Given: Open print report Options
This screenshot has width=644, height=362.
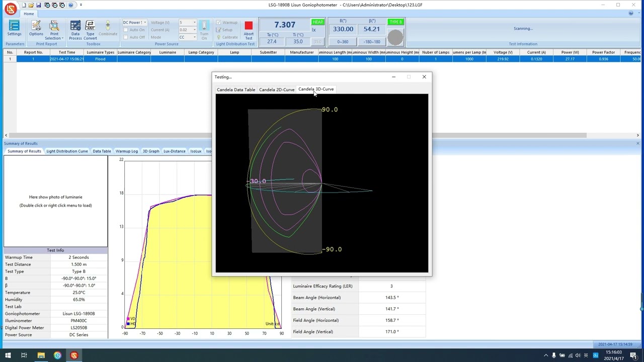Looking at the screenshot, I should point(36,28).
